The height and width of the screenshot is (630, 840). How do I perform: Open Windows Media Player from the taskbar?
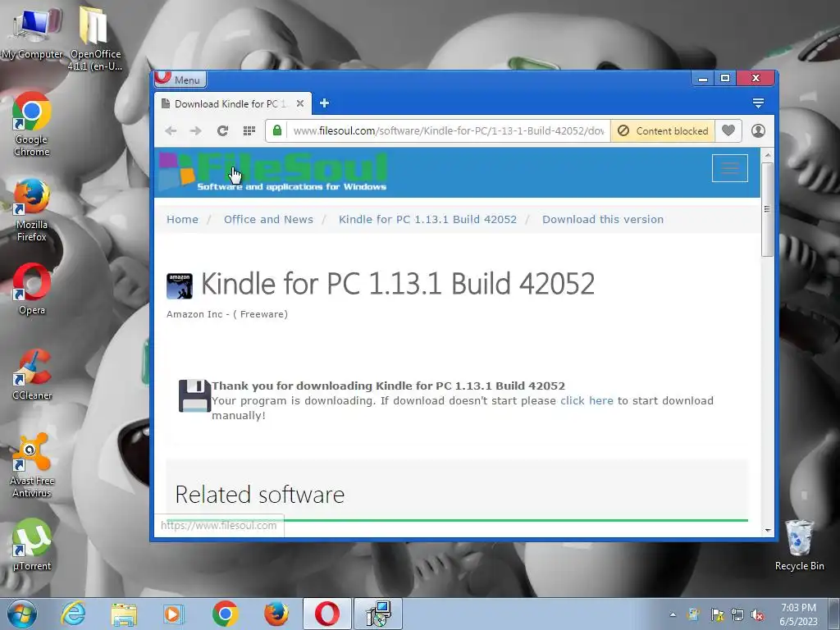tap(173, 614)
